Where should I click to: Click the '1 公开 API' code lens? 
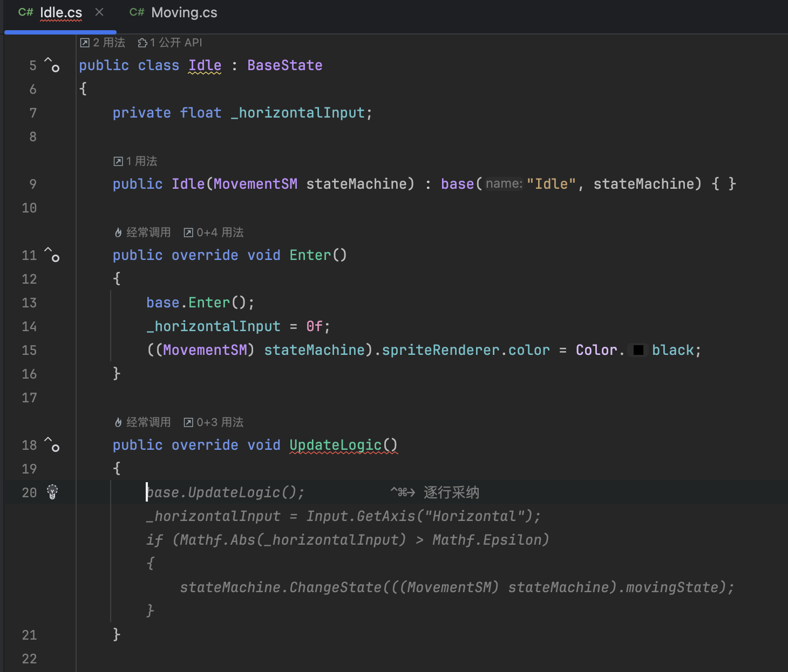click(x=170, y=43)
